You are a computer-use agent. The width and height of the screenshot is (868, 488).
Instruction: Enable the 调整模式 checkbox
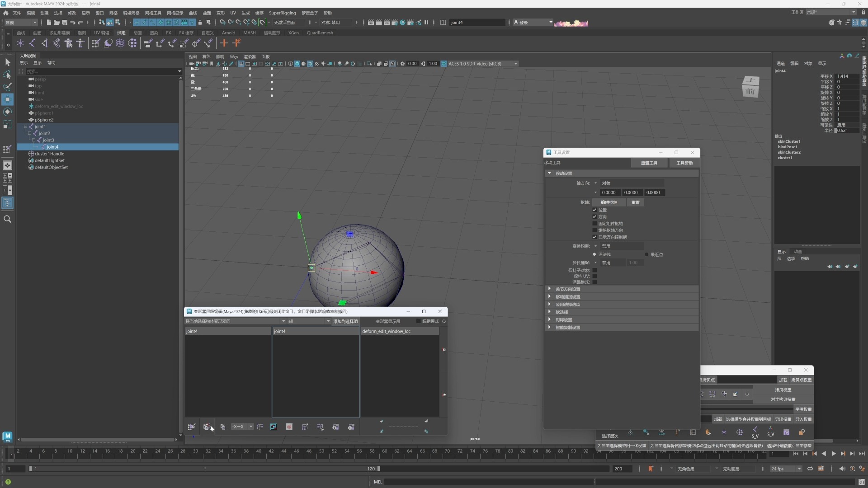tap(594, 282)
